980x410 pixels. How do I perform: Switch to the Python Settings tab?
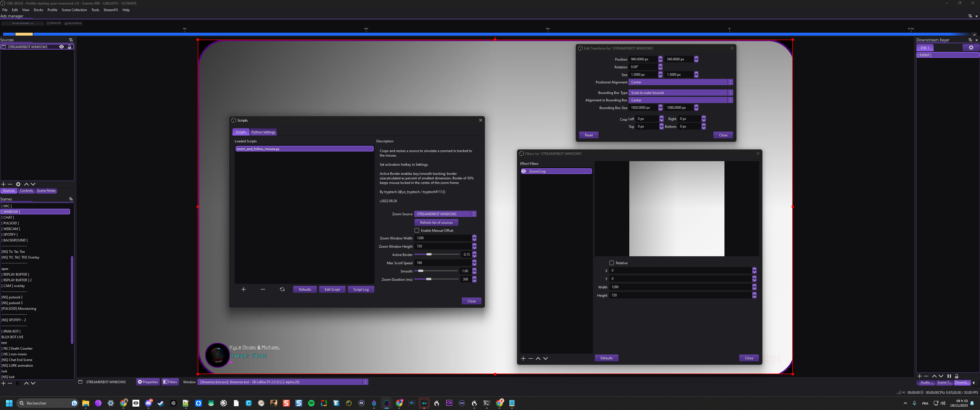(263, 132)
